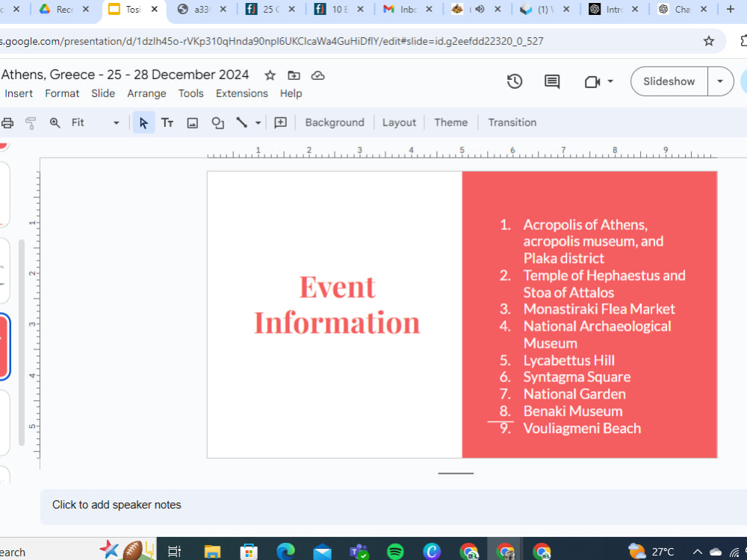Open the Insert menu
This screenshot has height=560, width=747.
19,93
